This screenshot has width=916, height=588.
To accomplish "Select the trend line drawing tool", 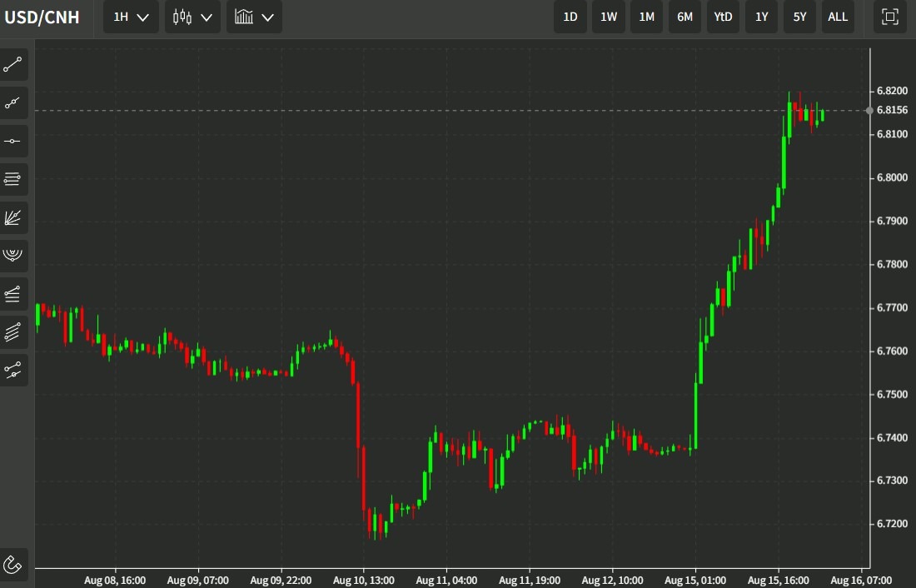I will 12,65.
